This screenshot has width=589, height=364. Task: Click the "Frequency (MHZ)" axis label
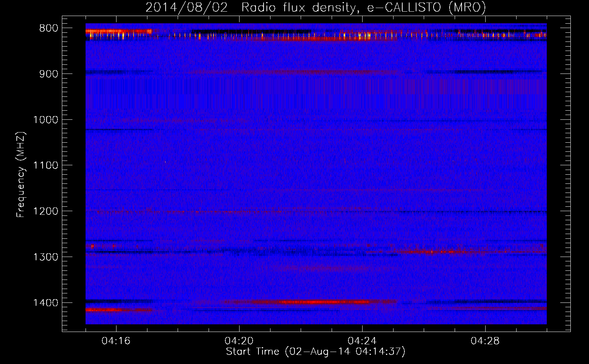tap(21, 175)
